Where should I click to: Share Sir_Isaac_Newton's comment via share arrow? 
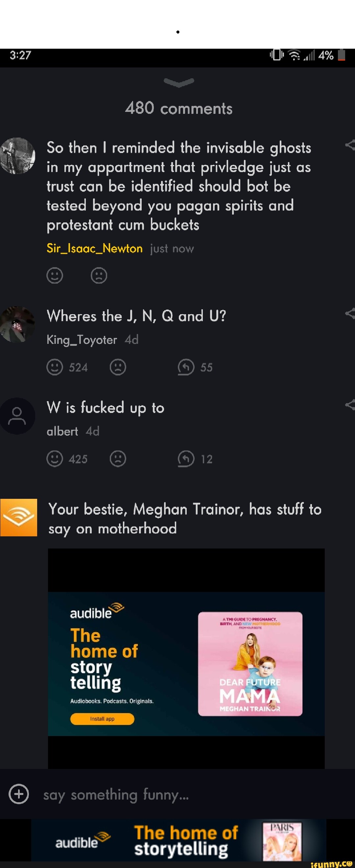click(350, 145)
